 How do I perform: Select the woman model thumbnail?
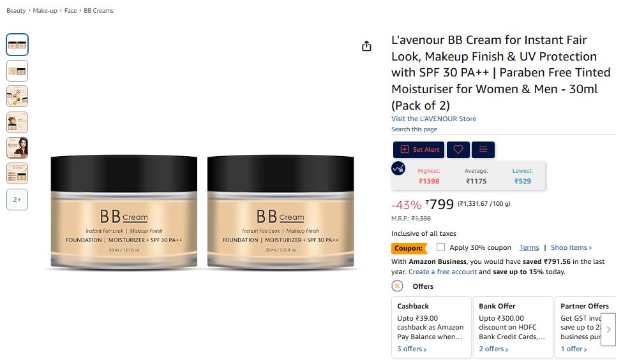tap(17, 148)
